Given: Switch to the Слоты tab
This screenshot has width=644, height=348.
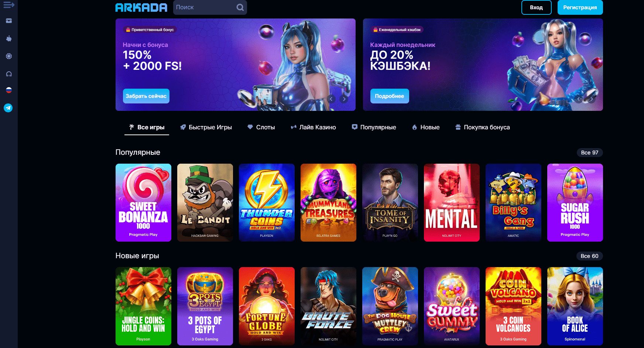Looking at the screenshot, I should click(x=261, y=127).
